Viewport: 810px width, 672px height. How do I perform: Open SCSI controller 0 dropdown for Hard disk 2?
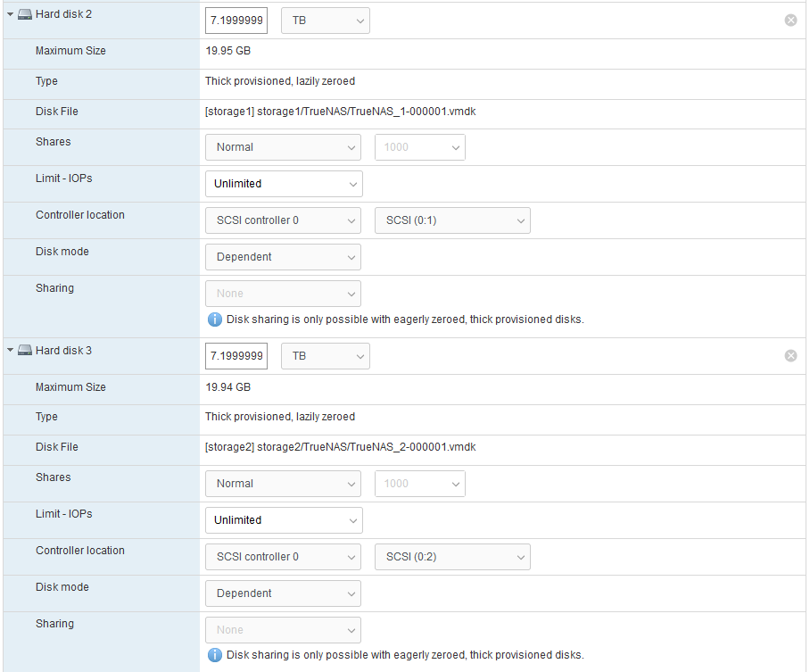(x=283, y=220)
